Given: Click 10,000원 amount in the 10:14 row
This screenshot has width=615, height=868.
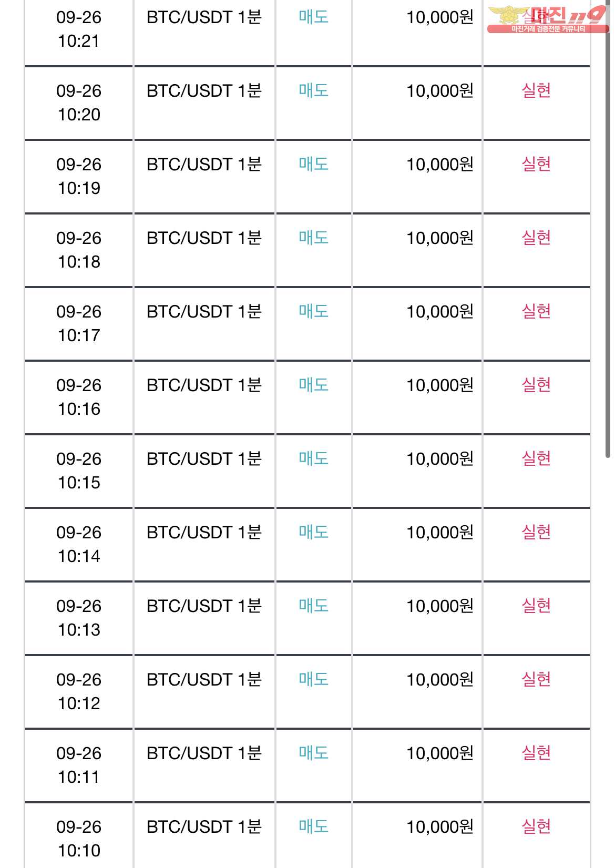Looking at the screenshot, I should pos(440,533).
